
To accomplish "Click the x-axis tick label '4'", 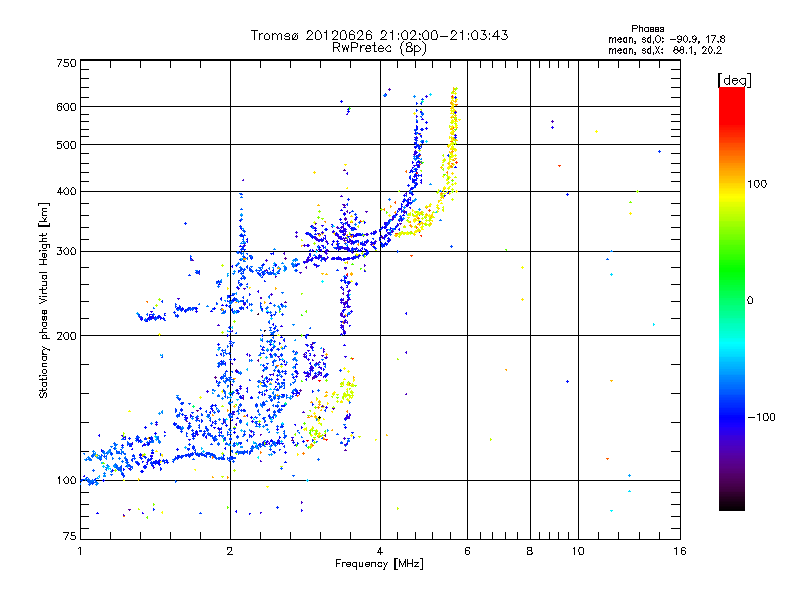I will [380, 551].
